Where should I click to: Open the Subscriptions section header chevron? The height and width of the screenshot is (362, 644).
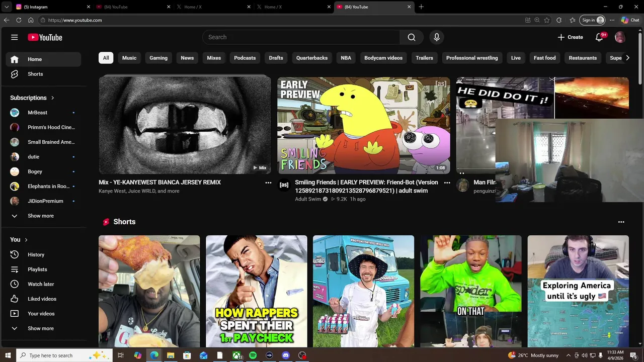tap(52, 98)
